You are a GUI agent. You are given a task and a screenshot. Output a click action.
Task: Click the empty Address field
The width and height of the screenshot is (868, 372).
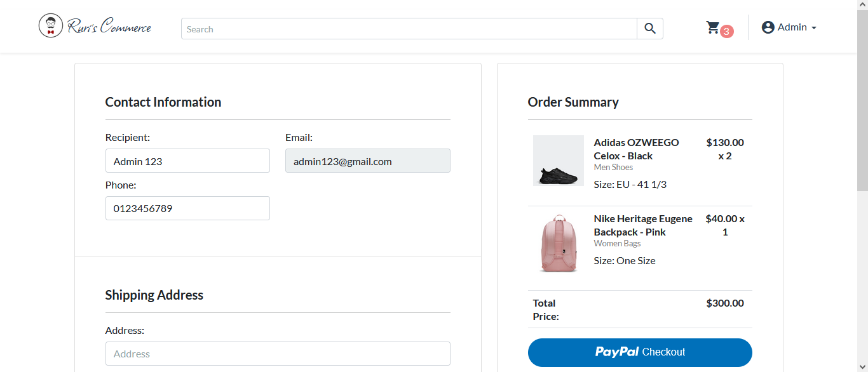[278, 354]
